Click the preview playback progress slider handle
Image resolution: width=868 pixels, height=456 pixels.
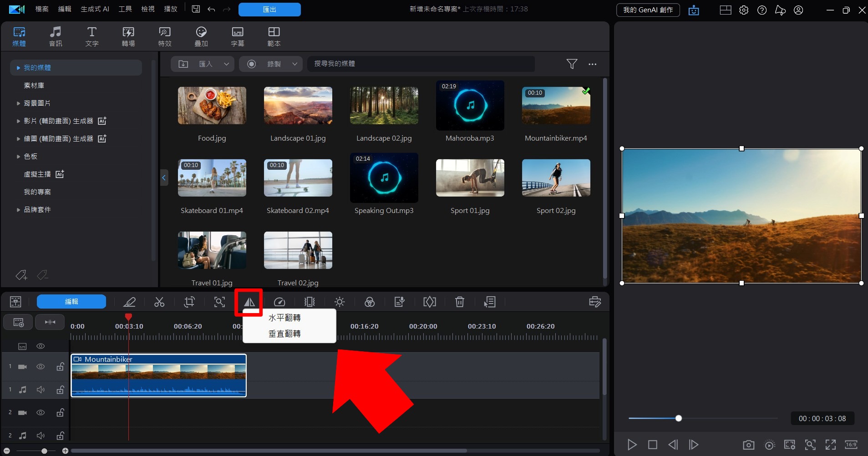tap(679, 418)
